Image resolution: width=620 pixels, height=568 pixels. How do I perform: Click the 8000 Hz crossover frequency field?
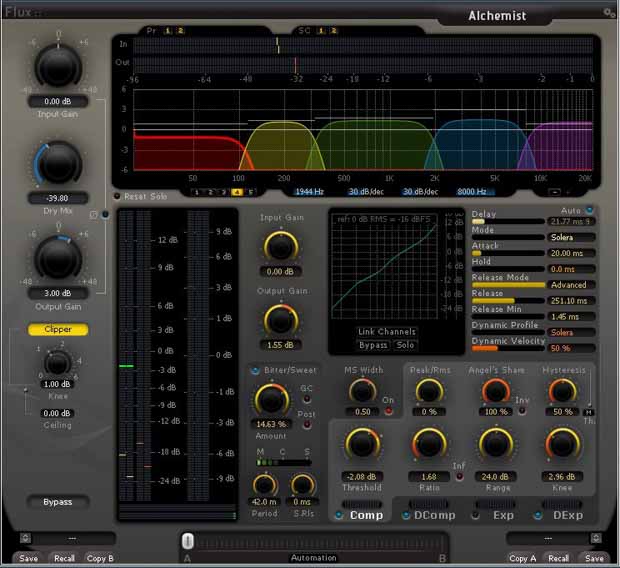(x=473, y=190)
